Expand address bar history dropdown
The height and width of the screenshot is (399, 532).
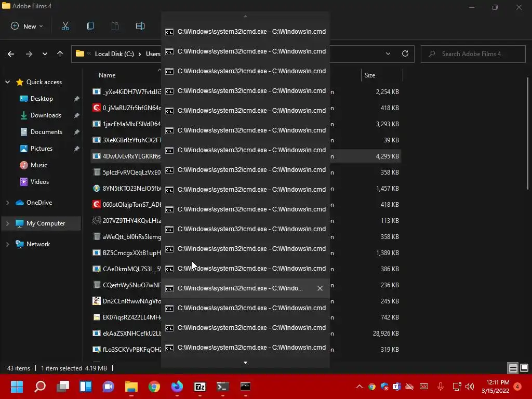point(388,54)
